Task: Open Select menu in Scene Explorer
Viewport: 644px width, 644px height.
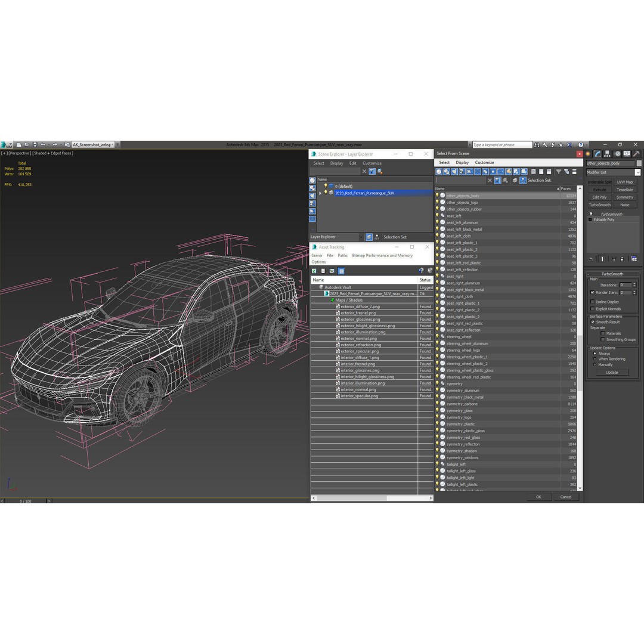Action: point(318,163)
